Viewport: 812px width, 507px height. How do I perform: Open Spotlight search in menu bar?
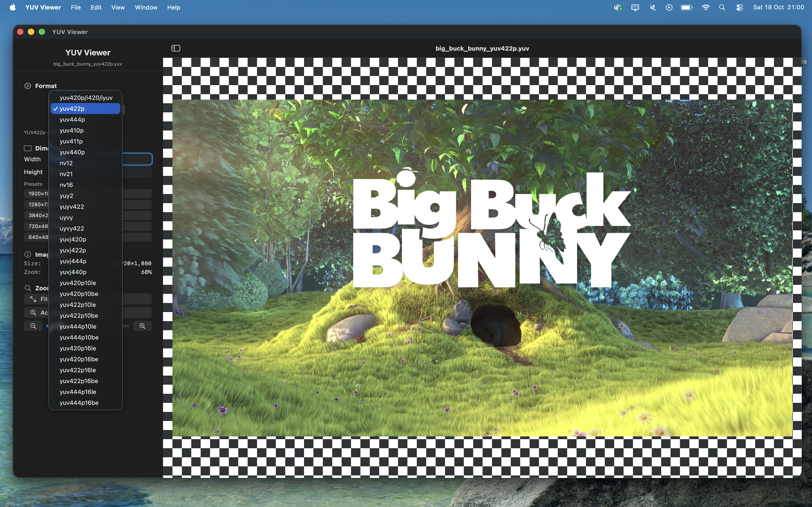[x=722, y=7]
